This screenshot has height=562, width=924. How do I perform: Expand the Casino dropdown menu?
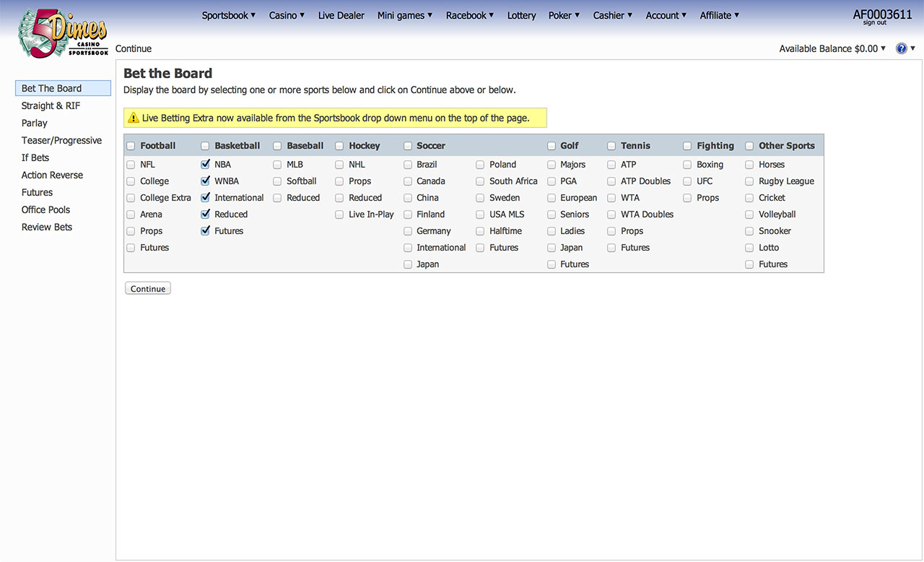[287, 15]
